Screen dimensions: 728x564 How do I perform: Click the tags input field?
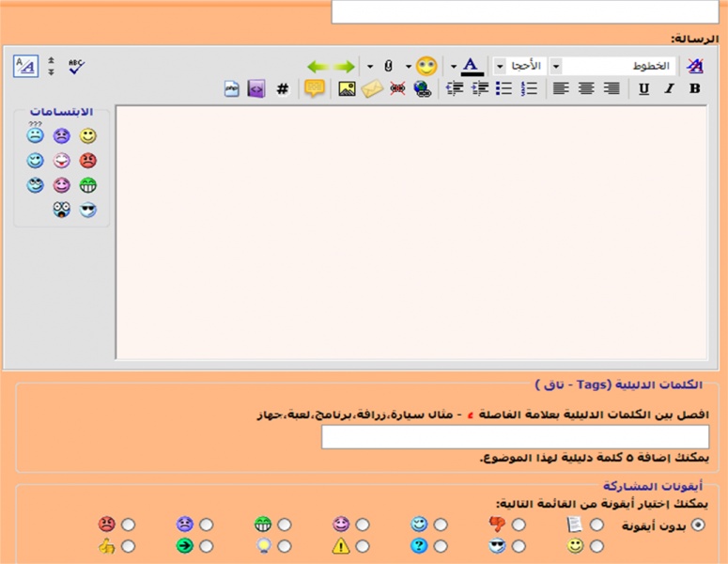click(515, 437)
